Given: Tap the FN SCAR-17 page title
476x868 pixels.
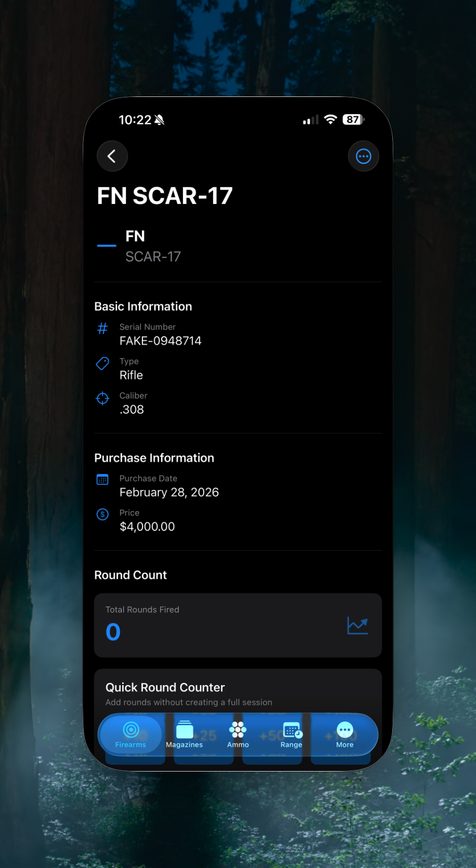Looking at the screenshot, I should click(164, 196).
